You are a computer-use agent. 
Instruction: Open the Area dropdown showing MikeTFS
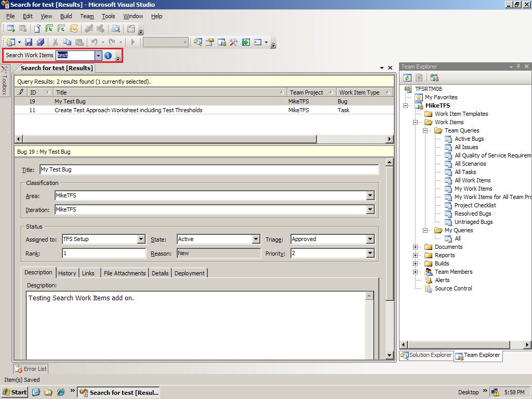coord(370,195)
